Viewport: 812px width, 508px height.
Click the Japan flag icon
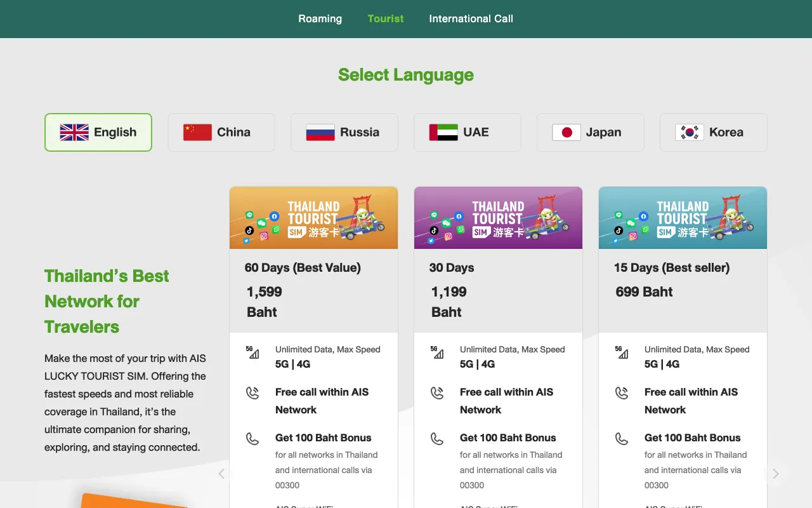coord(566,132)
